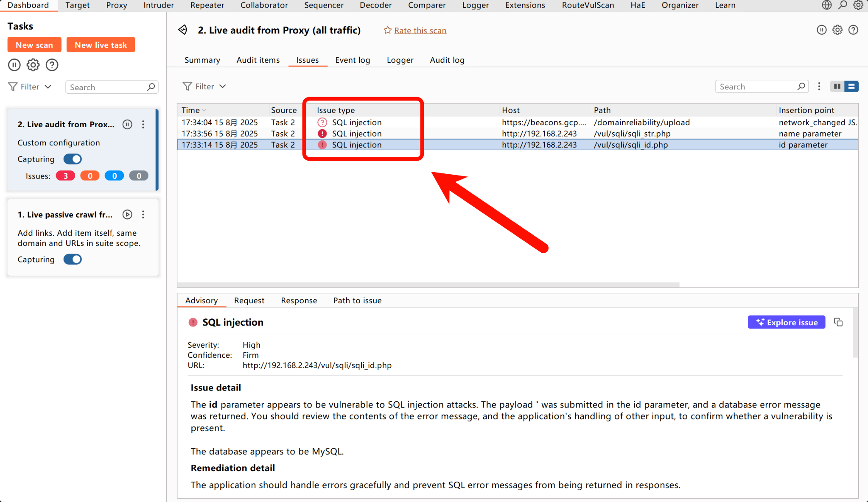The width and height of the screenshot is (868, 502).
Task: Open issues table options kebab menu
Action: [x=819, y=86]
